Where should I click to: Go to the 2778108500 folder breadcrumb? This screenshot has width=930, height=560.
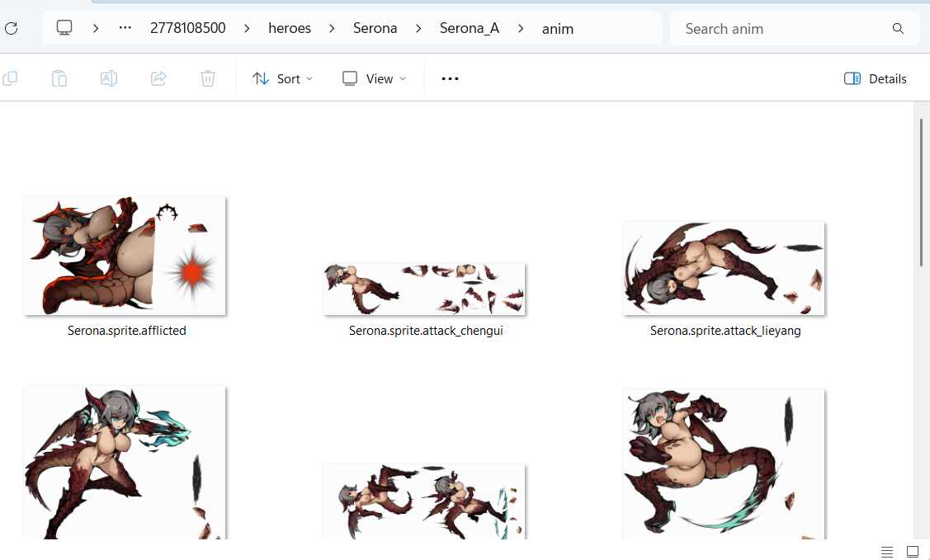coord(188,28)
